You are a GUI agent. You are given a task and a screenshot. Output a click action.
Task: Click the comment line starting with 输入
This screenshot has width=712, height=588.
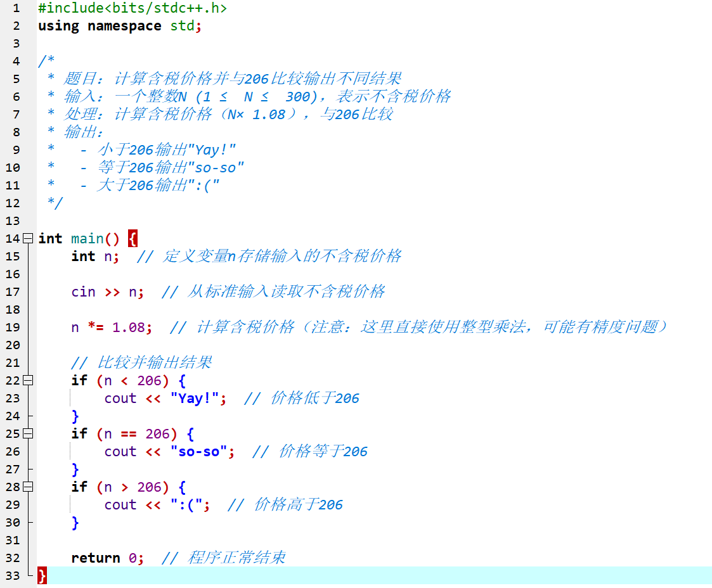point(257,96)
